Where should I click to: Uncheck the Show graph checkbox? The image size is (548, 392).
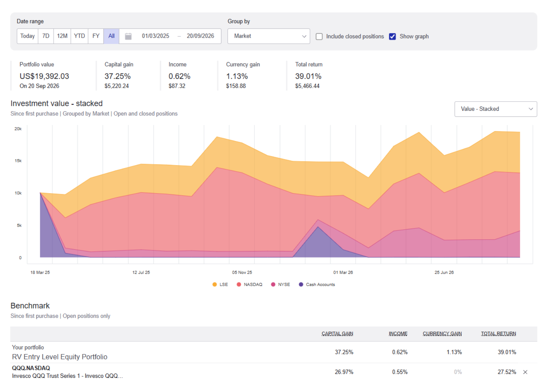[392, 37]
